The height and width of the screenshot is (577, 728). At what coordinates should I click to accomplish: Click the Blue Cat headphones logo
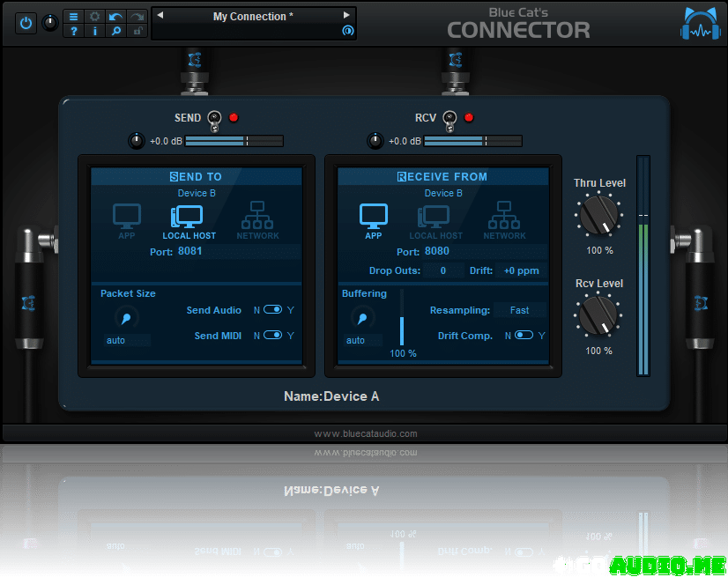click(x=701, y=24)
